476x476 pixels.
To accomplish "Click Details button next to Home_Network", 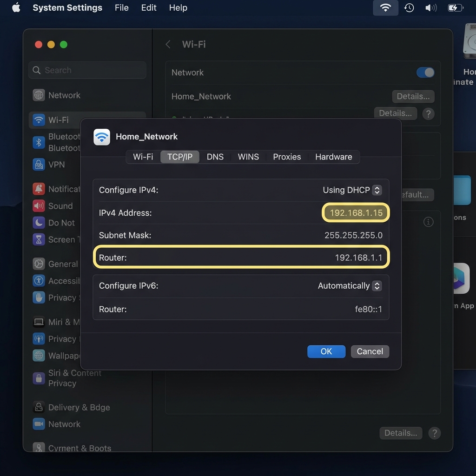I will tap(413, 97).
